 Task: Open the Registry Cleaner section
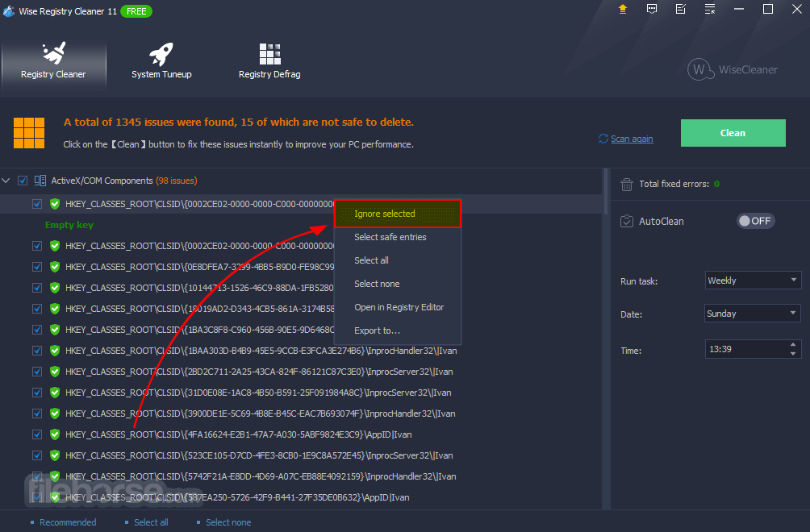(54, 63)
